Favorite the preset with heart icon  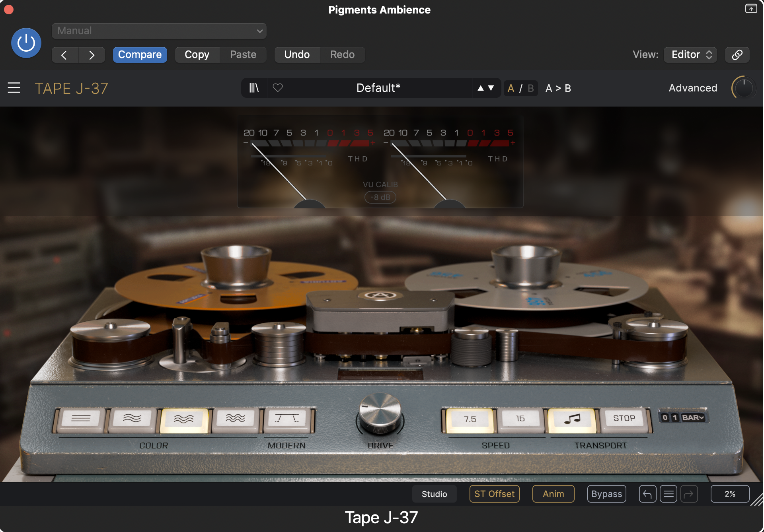coord(278,88)
